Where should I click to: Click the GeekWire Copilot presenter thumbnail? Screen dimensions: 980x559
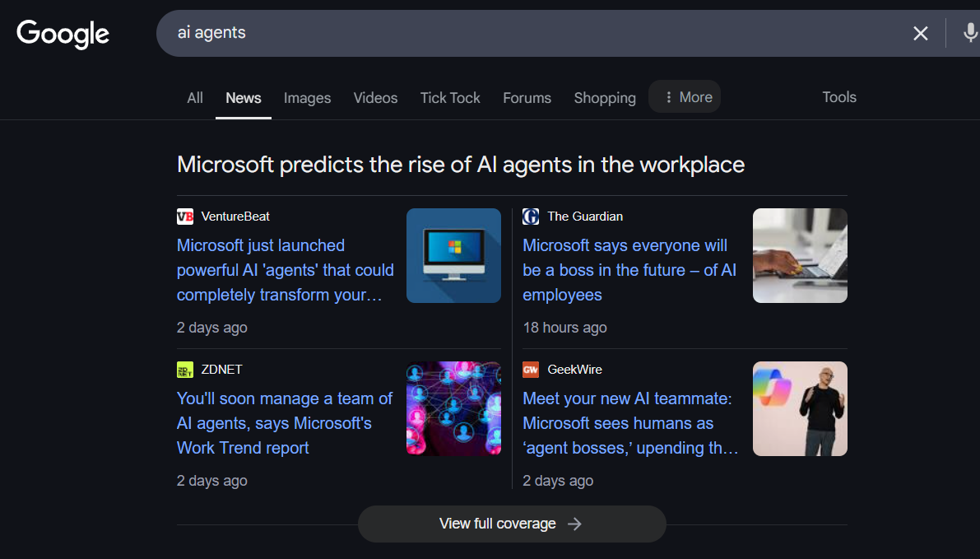coord(800,408)
